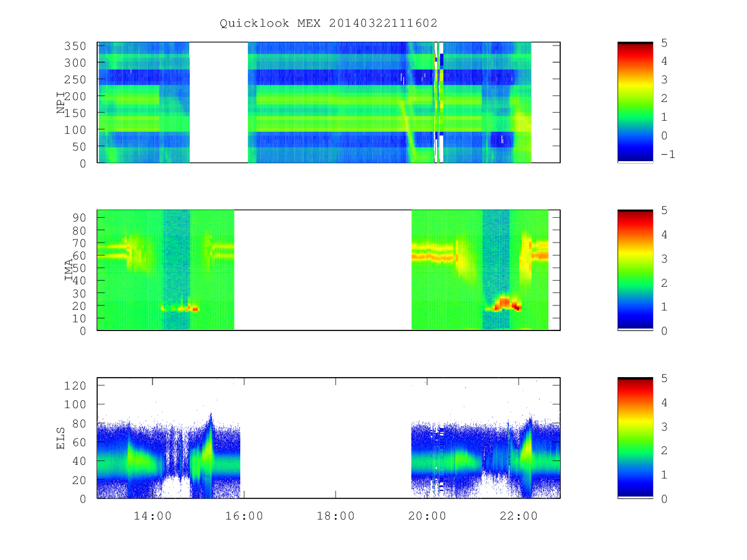Select the "18:00" time tick label
This screenshot has height=560, width=747.
point(336,516)
